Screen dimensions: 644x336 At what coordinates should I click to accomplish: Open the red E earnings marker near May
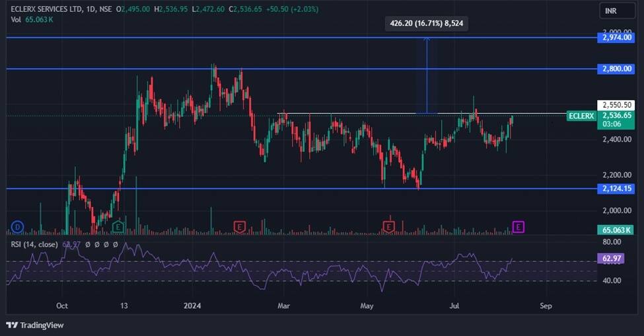pos(388,227)
